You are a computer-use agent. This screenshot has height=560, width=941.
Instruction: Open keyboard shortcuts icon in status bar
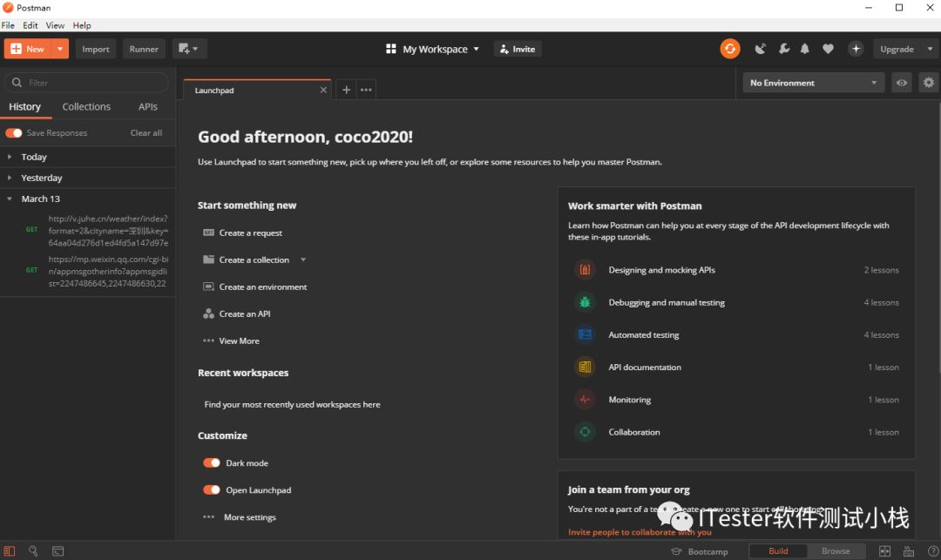point(909,551)
